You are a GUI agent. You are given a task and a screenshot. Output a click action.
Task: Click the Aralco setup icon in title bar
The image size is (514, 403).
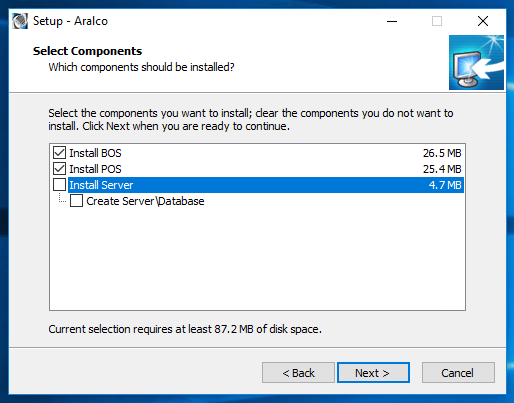(x=20, y=21)
